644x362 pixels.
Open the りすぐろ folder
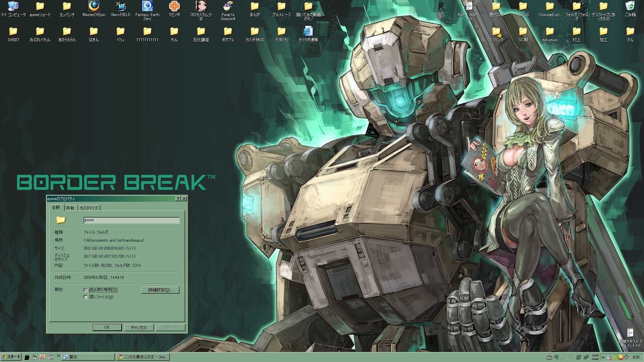(x=281, y=34)
